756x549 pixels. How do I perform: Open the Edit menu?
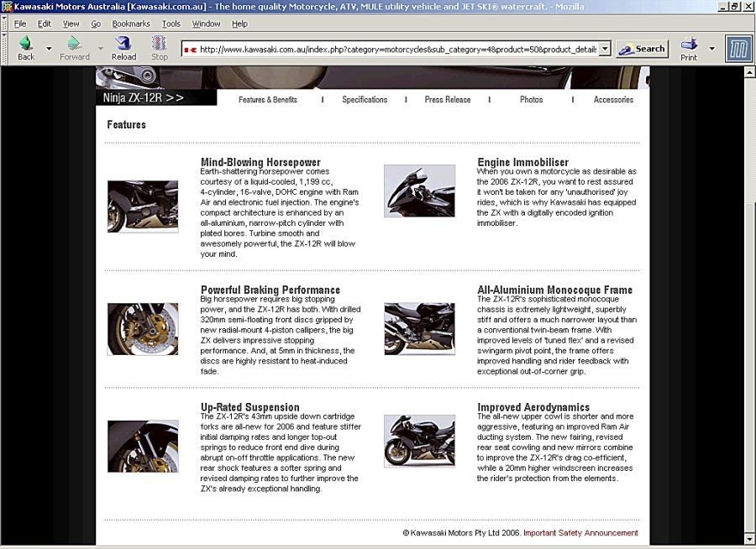click(45, 24)
